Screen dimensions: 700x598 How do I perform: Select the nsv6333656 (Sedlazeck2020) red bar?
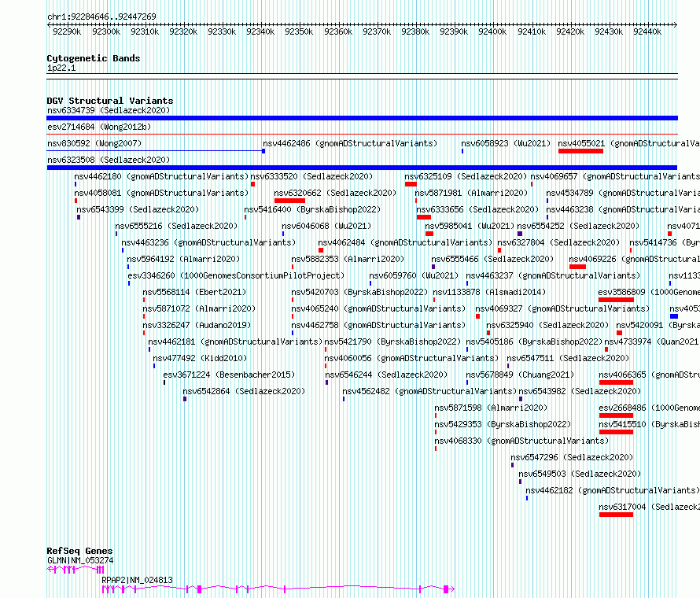click(x=424, y=217)
